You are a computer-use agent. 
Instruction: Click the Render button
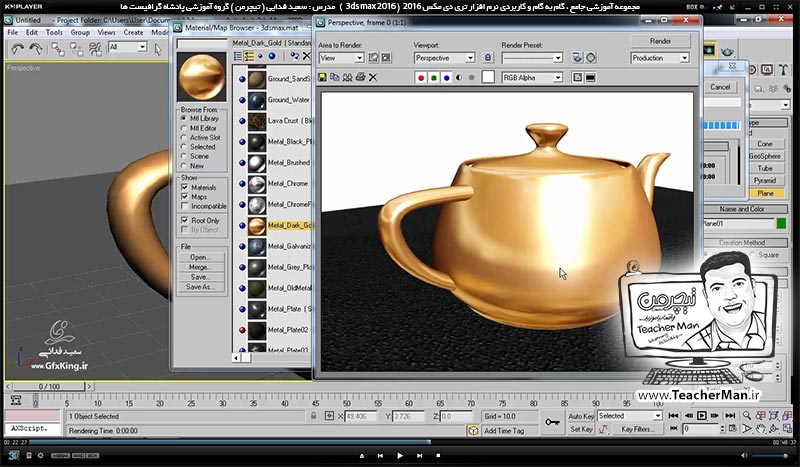pos(660,41)
